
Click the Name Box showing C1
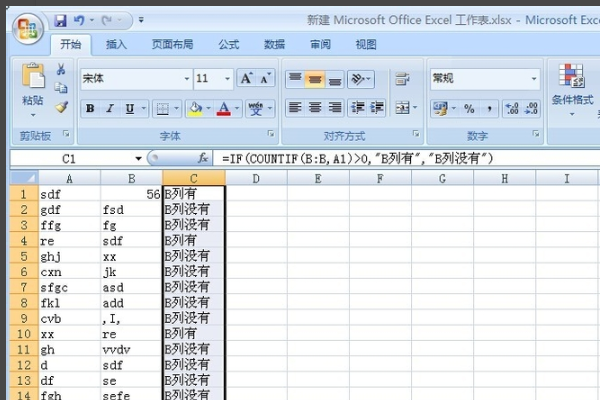pyautogui.click(x=73, y=158)
